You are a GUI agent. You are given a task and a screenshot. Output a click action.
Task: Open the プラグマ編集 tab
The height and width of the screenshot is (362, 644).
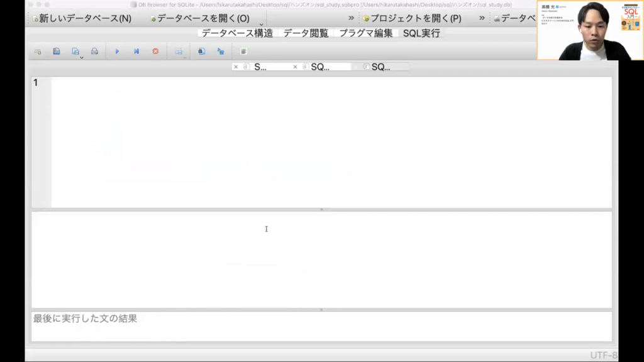click(x=365, y=33)
